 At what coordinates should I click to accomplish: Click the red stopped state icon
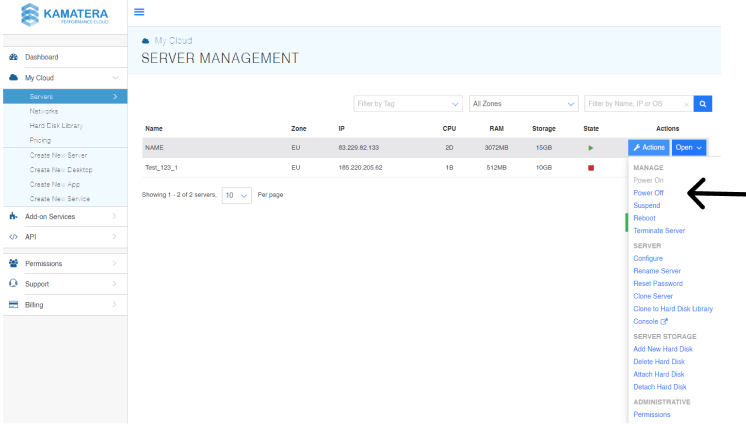[x=591, y=167]
